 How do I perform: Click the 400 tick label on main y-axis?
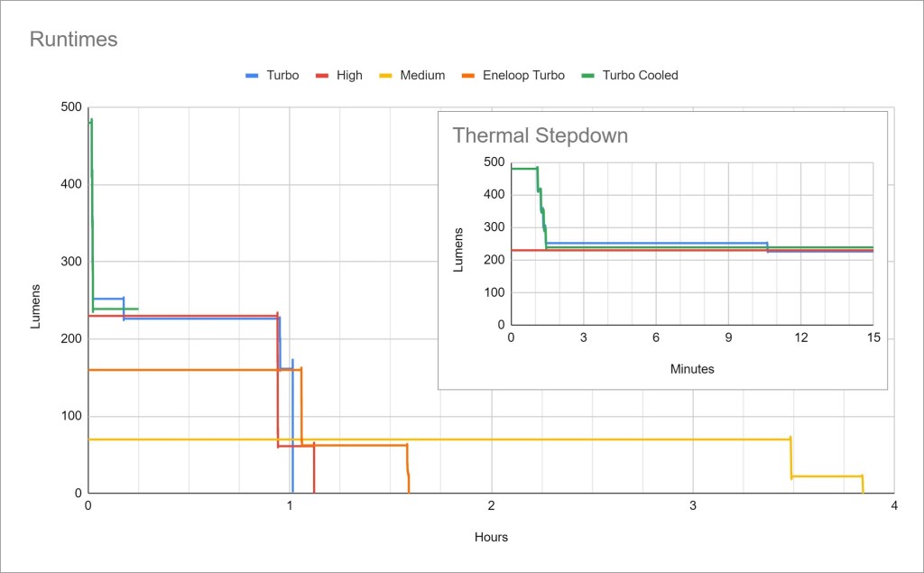pos(69,184)
